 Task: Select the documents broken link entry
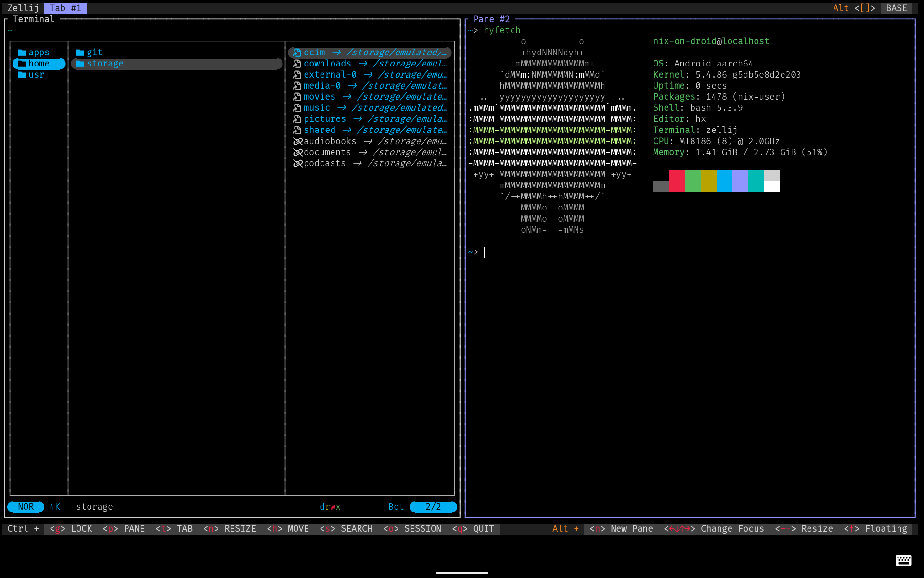(370, 152)
